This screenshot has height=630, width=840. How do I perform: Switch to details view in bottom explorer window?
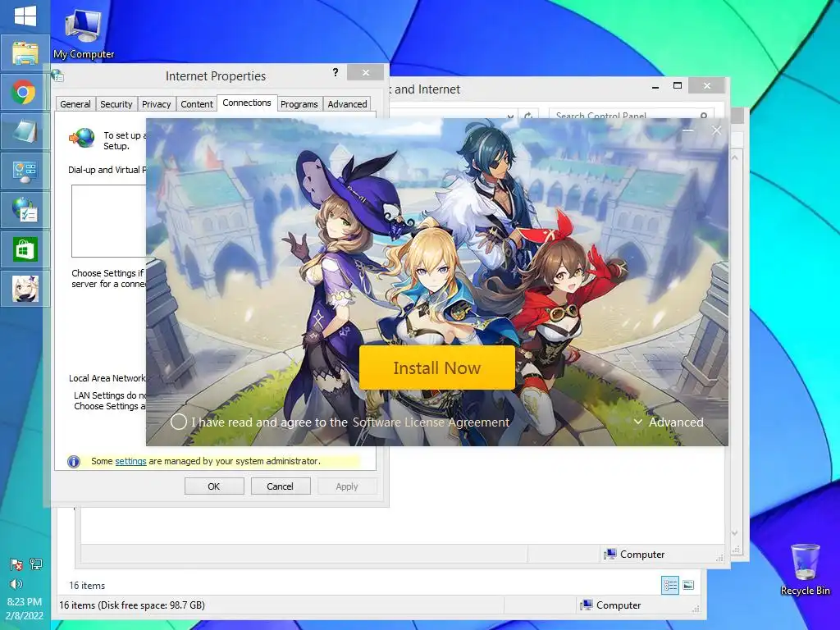coord(670,585)
